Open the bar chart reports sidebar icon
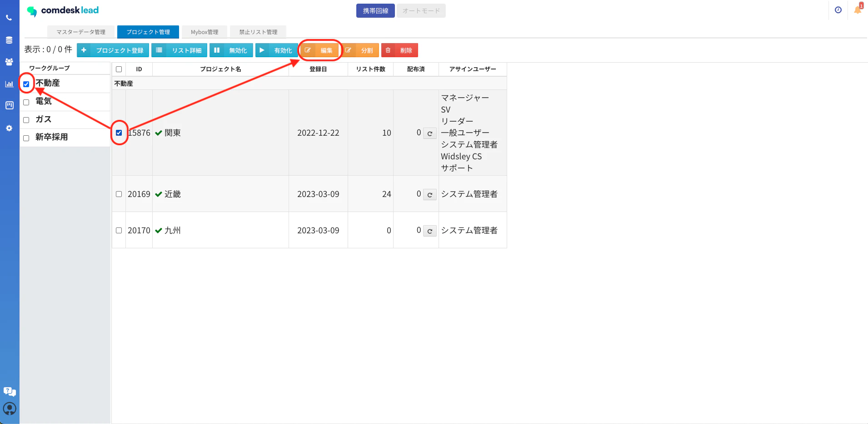Viewport: 868px width, 424px height. (9, 84)
